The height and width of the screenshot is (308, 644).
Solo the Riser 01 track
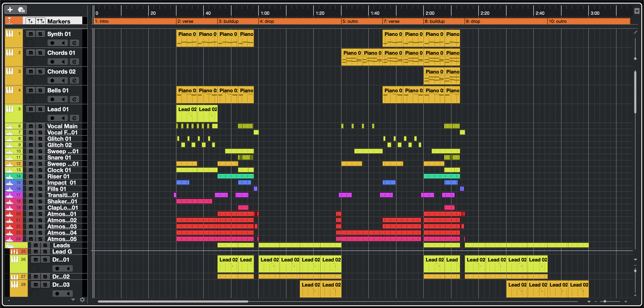click(x=40, y=176)
